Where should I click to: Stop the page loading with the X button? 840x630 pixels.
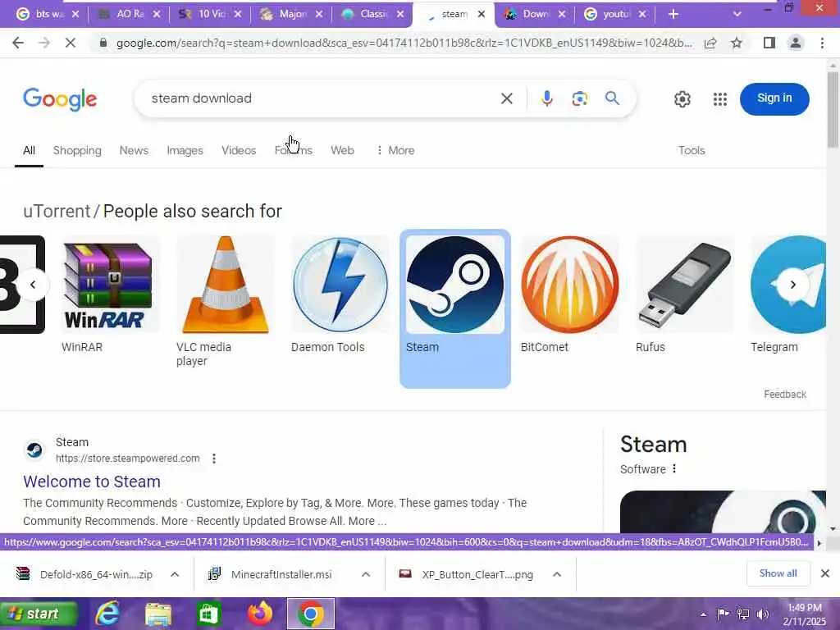[x=71, y=43]
